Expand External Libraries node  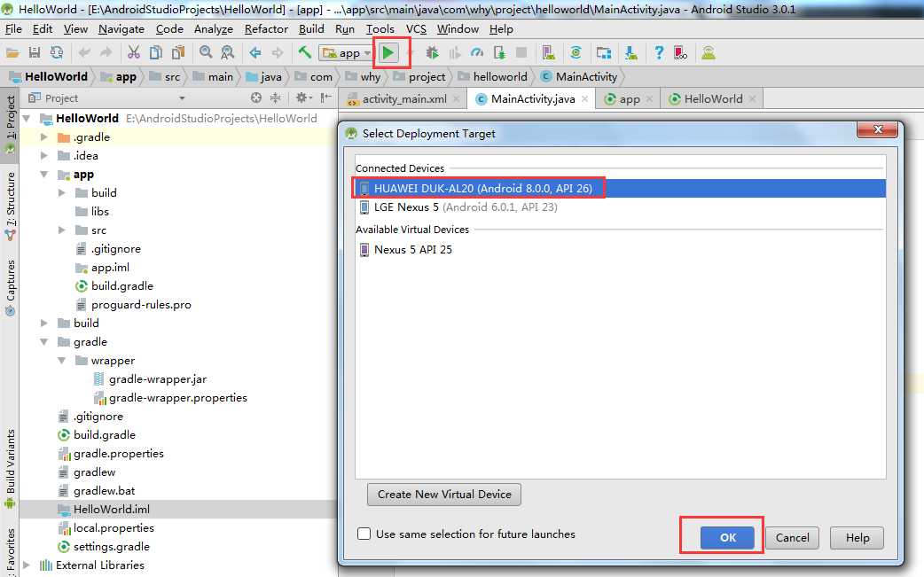[x=27, y=565]
